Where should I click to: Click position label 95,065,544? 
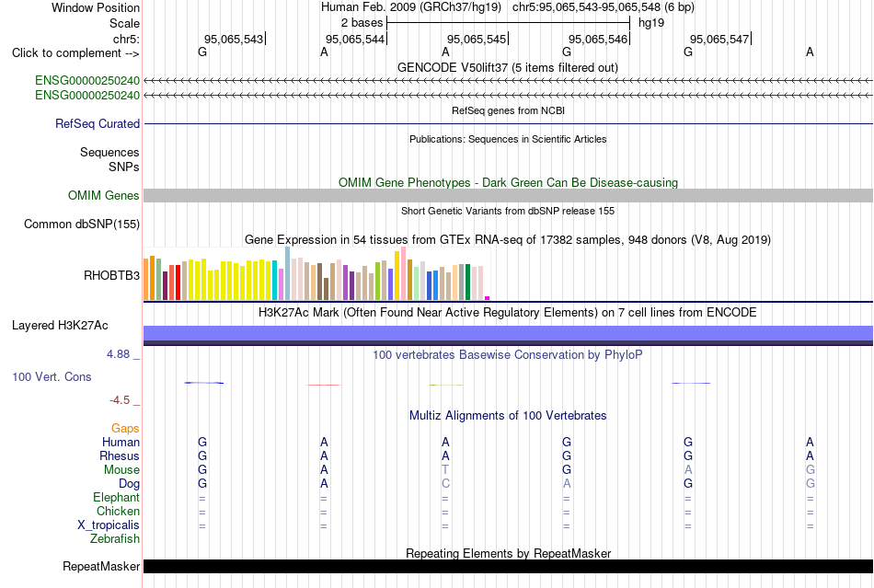355,39
